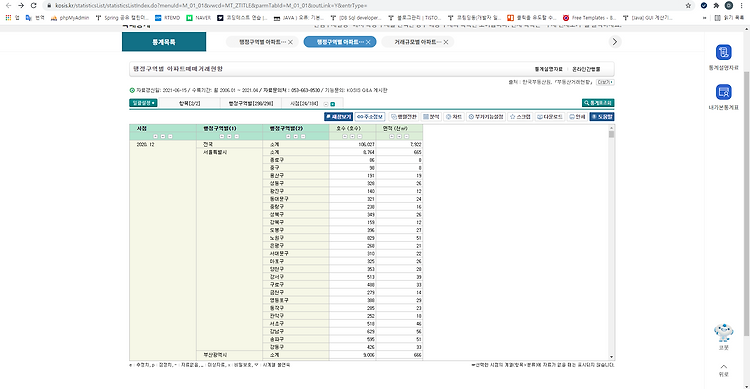Click the 차트 chart toolbar button
Screen dimensions: 750x389
click(453, 117)
